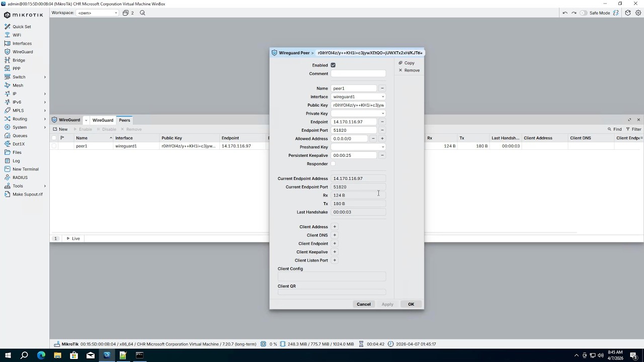Uncheck the Enabled checkbox
This screenshot has width=644, height=362.
[333, 65]
